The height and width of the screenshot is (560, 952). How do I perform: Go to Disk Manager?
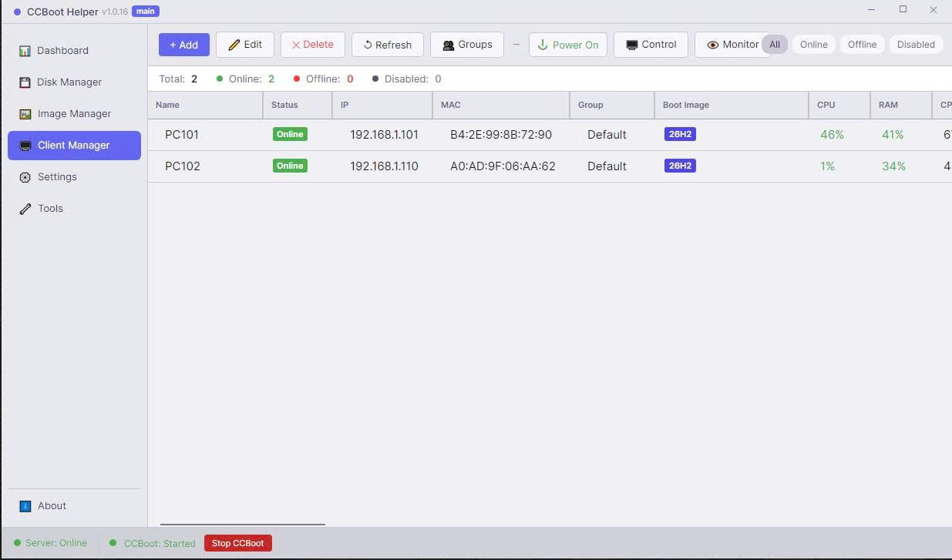point(74,82)
